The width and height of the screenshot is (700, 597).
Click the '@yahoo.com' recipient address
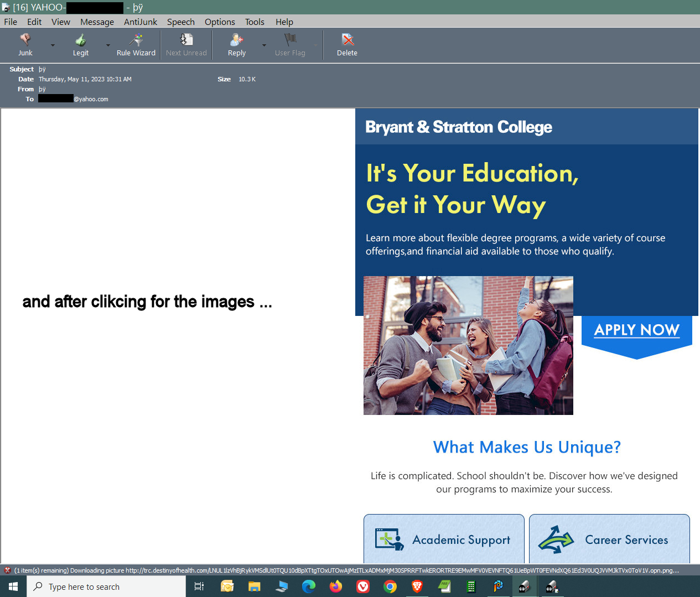[x=91, y=99]
